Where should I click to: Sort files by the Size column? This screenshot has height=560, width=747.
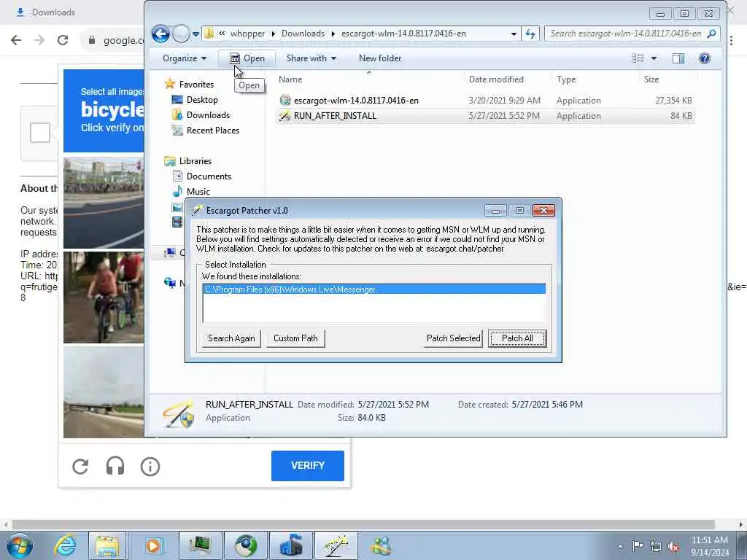pos(651,79)
